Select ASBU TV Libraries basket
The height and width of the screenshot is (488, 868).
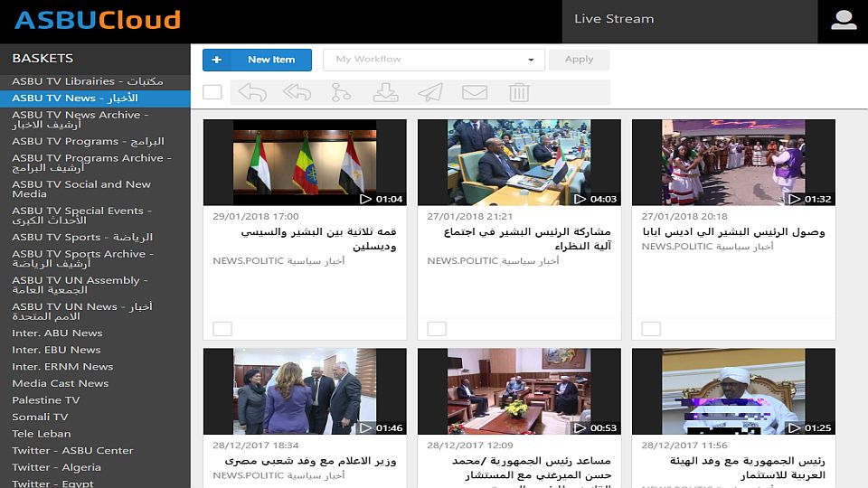click(95, 81)
